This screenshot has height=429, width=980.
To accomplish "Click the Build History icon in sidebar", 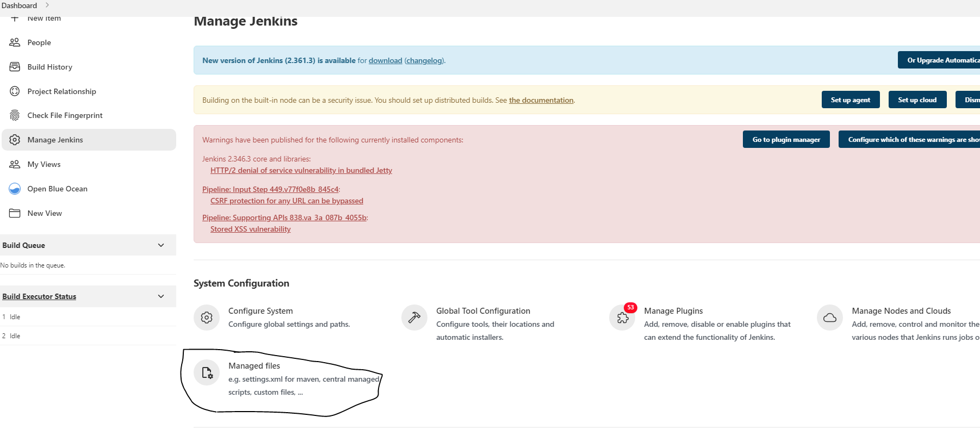I will pos(15,67).
